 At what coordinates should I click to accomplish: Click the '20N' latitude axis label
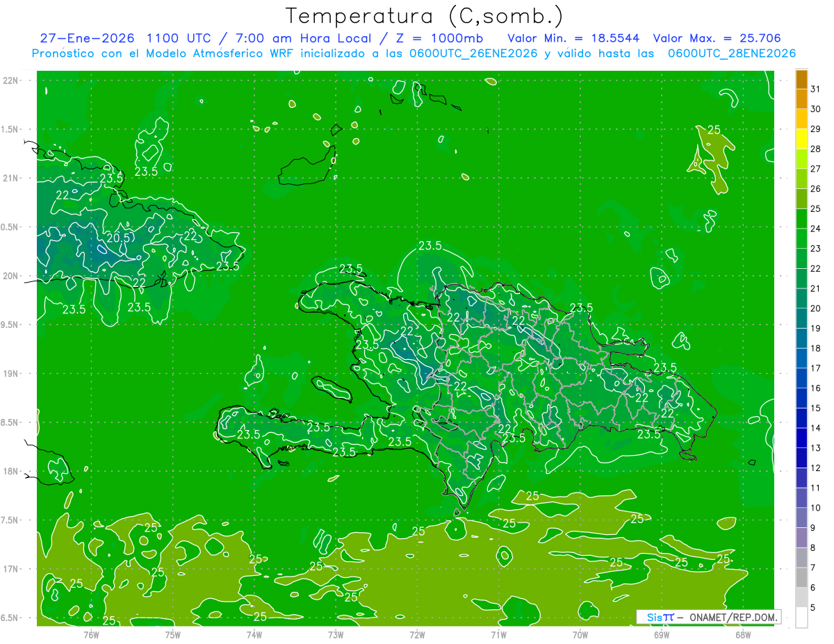pos(10,276)
